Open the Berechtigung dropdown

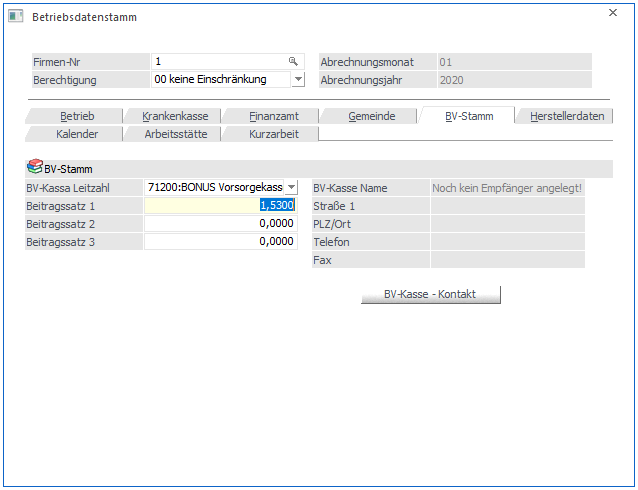click(x=297, y=80)
